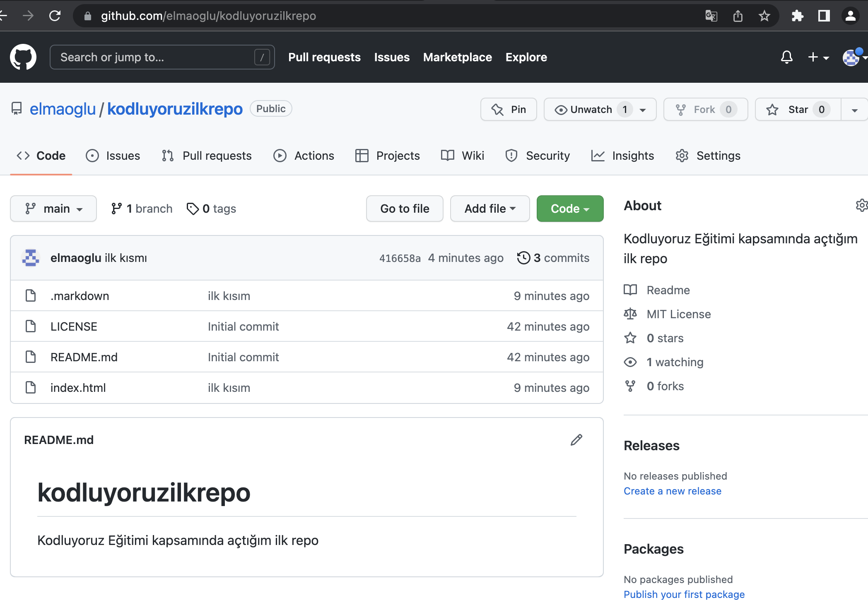Viewport: 868px width, 600px height.
Task: Bookmark the page with the star icon
Action: [764, 16]
